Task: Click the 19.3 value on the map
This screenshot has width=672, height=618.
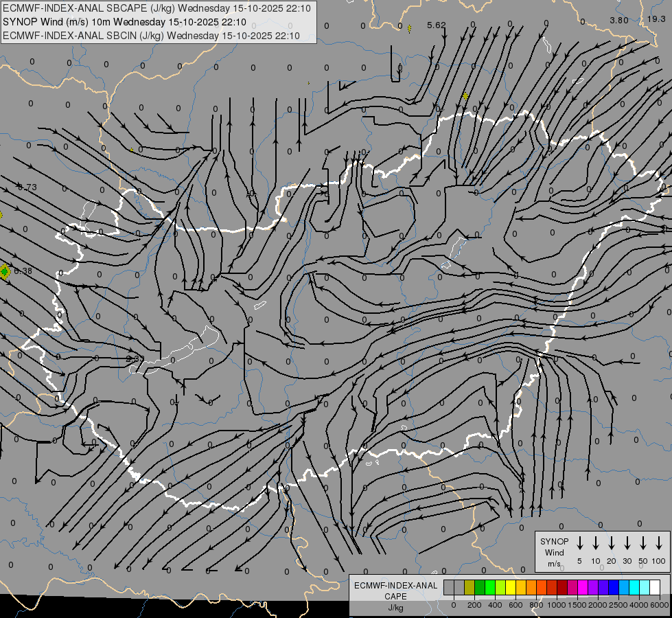Action: click(656, 19)
